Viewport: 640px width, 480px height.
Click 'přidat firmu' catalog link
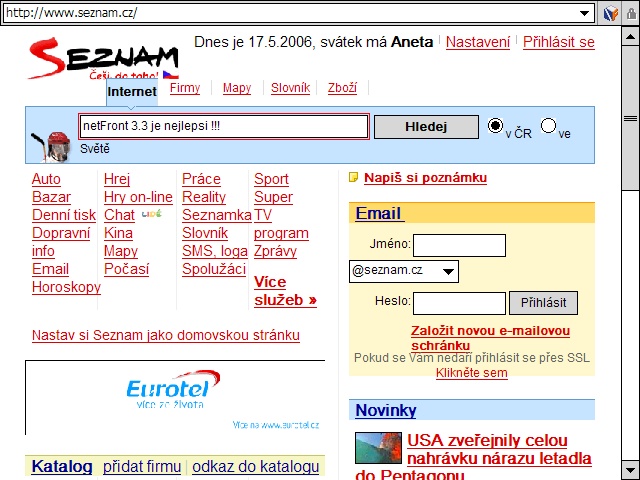(x=142, y=467)
